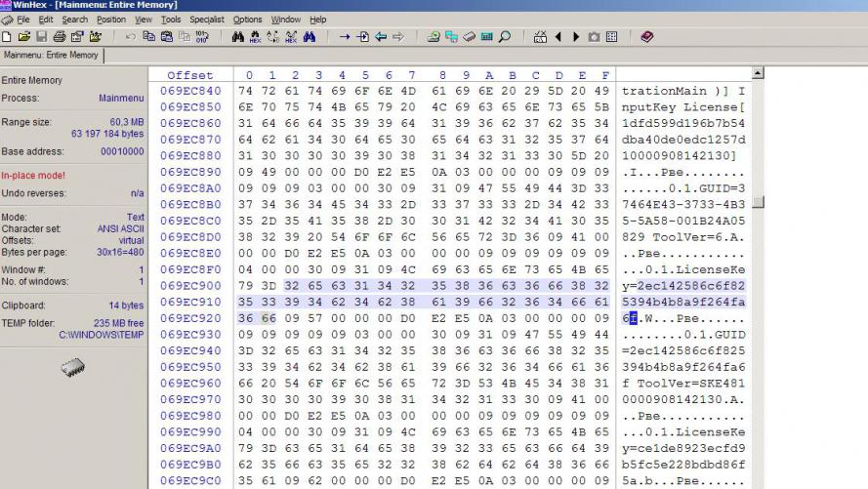Open the Edit menu
The image size is (868, 489).
click(x=45, y=20)
